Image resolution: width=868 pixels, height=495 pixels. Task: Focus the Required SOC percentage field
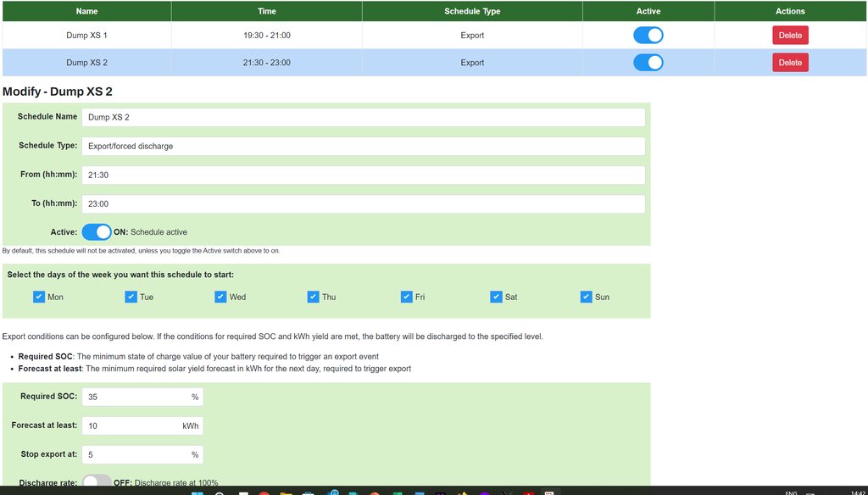pos(136,398)
